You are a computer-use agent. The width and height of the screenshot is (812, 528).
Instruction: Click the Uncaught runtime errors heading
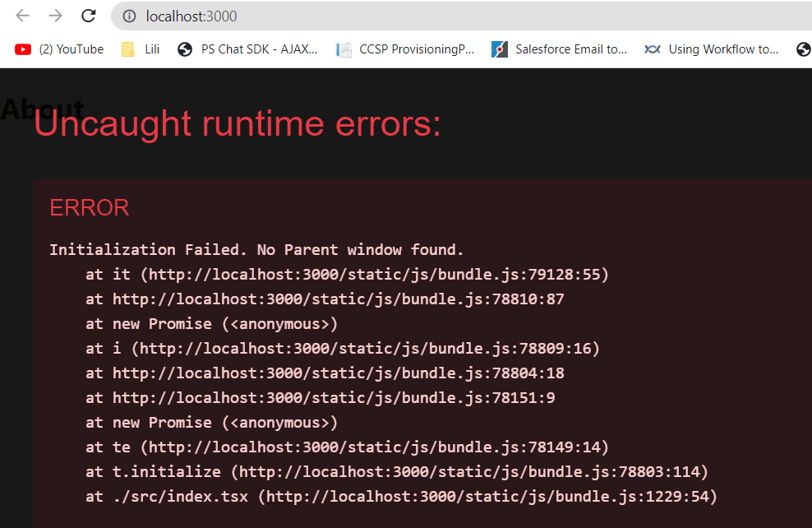[237, 124]
